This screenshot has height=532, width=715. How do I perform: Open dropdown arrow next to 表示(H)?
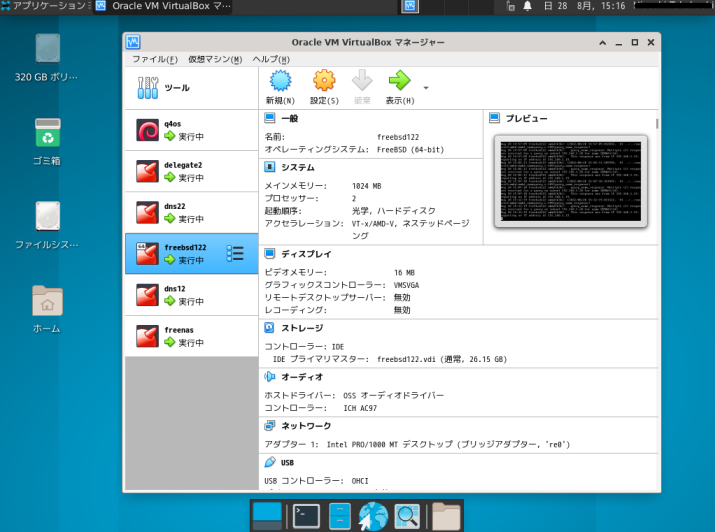click(426, 88)
